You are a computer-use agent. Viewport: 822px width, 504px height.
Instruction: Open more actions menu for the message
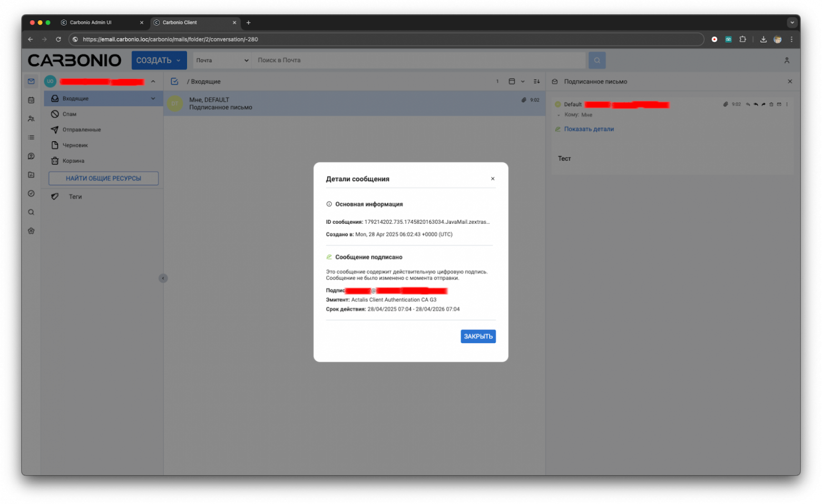coord(787,104)
